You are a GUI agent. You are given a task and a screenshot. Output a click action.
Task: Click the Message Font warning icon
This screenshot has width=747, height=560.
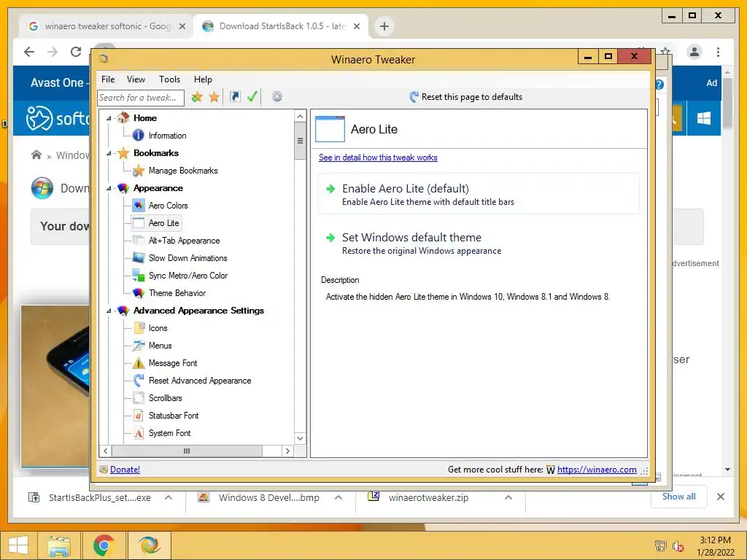click(138, 363)
